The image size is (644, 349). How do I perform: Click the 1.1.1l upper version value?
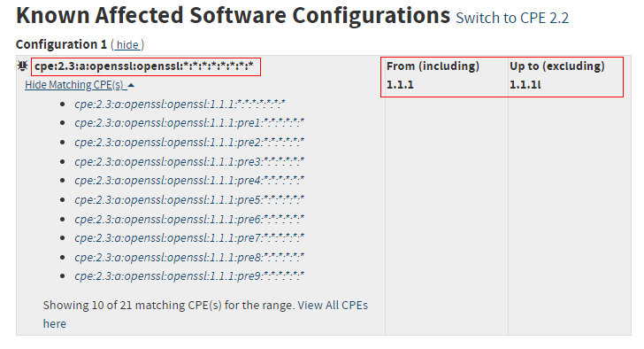pyautogui.click(x=525, y=85)
